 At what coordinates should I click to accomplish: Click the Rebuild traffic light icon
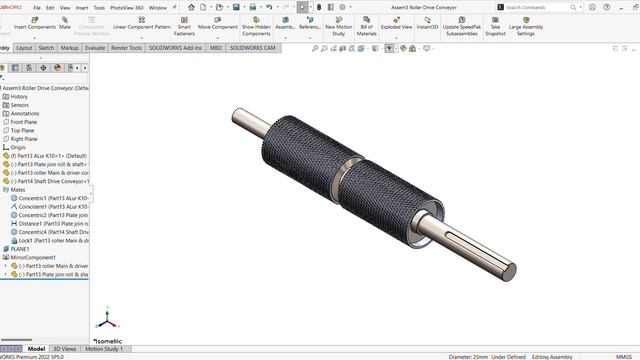[x=319, y=7]
